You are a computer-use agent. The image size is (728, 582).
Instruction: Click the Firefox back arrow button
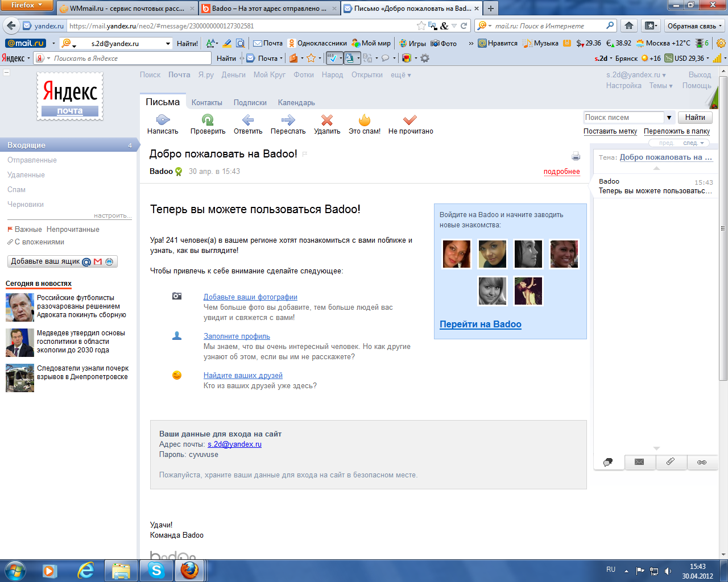pyautogui.click(x=11, y=26)
